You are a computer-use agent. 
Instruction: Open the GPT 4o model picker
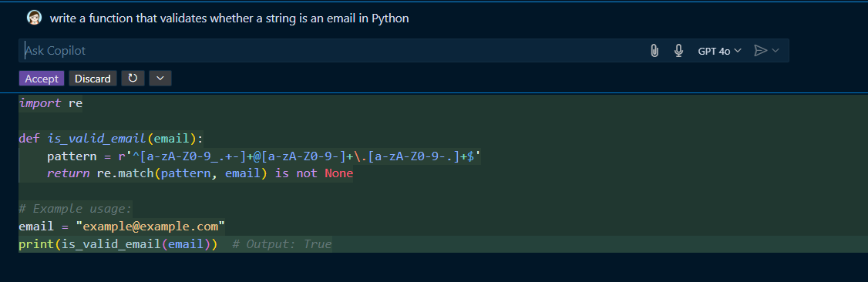point(719,51)
